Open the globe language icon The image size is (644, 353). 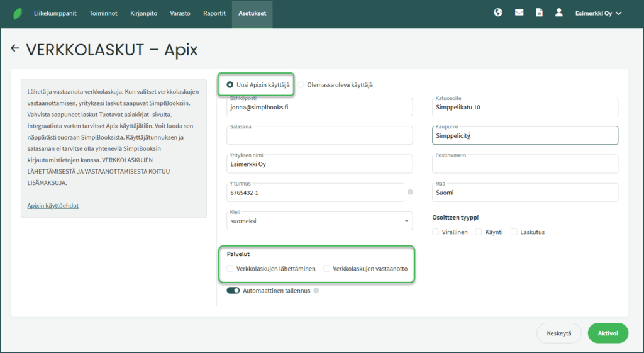498,13
